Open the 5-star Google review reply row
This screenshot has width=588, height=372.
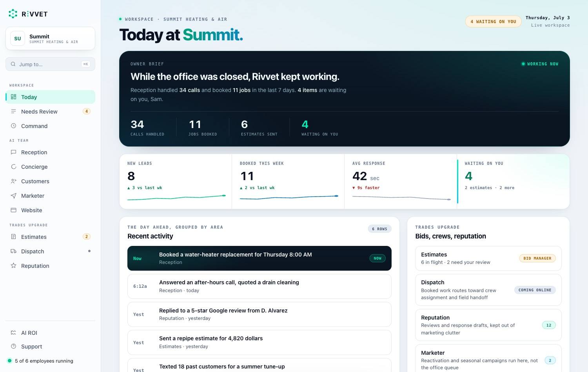[x=260, y=314]
